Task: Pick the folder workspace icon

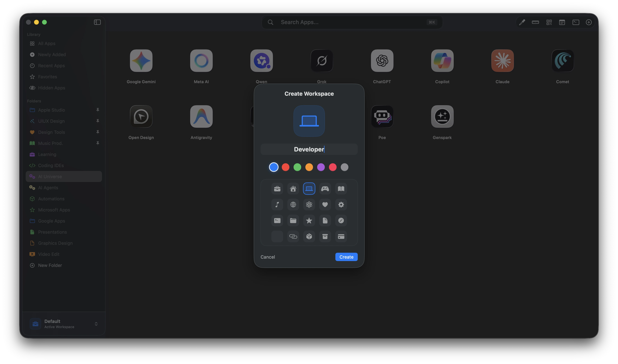Action: point(293,220)
